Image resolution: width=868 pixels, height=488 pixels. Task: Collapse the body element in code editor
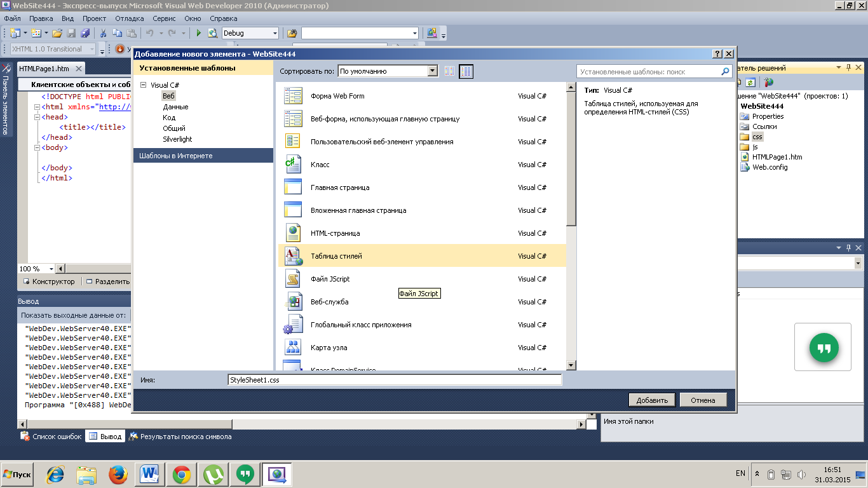click(x=37, y=147)
